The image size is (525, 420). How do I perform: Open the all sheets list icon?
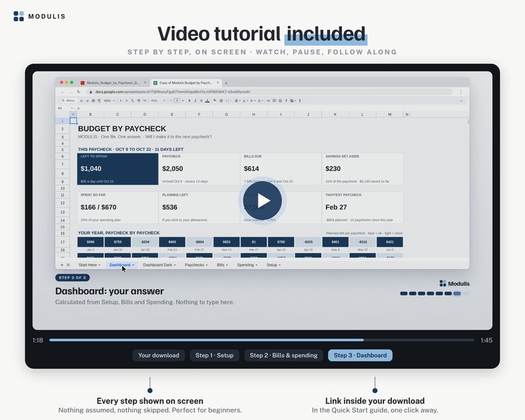click(x=68, y=265)
